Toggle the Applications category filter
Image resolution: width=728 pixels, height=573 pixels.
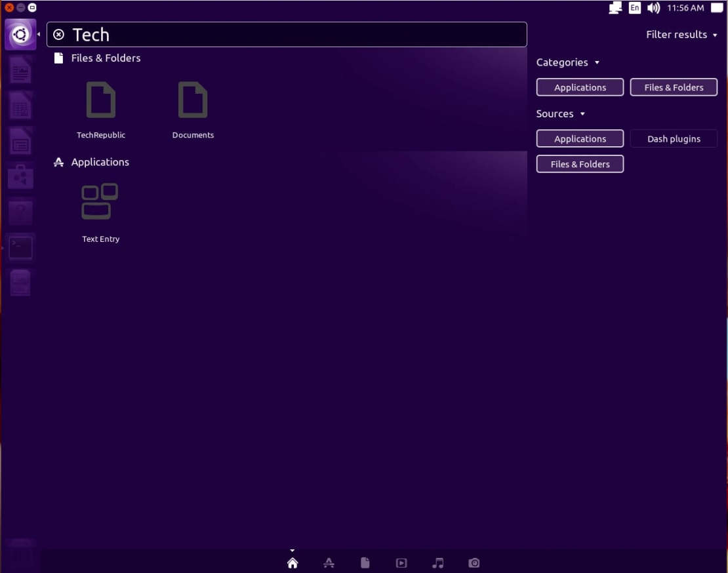pos(580,87)
